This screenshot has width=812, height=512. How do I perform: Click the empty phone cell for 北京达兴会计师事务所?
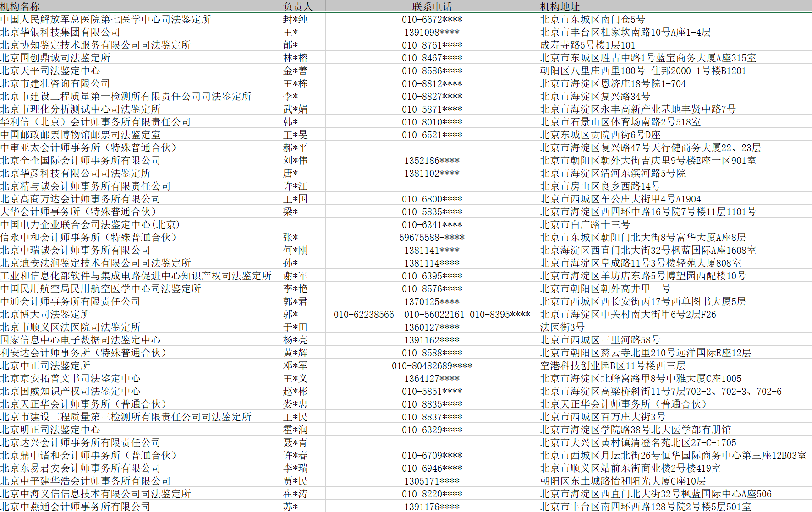click(x=432, y=442)
